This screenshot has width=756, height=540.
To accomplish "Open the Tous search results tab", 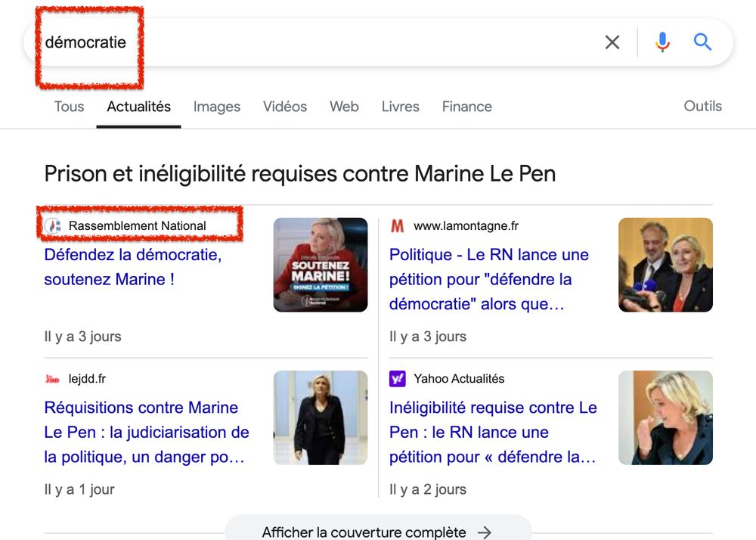I will point(69,107).
